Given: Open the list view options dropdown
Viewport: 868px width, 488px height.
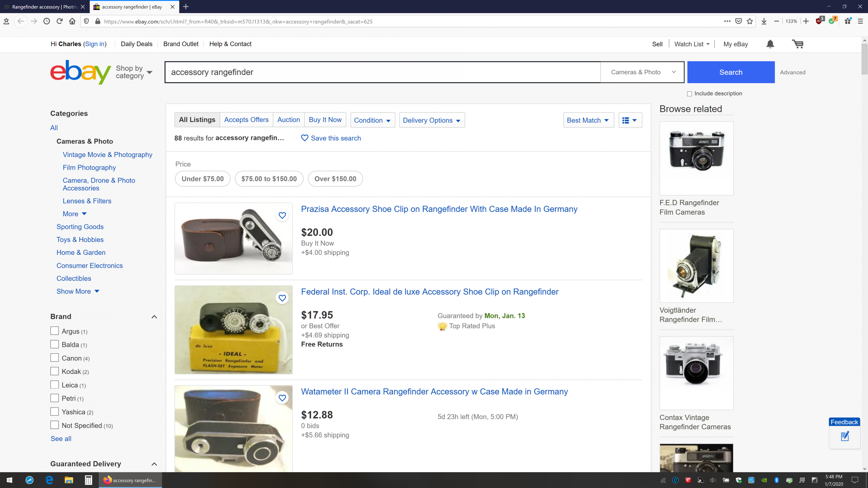Looking at the screenshot, I should (630, 120).
